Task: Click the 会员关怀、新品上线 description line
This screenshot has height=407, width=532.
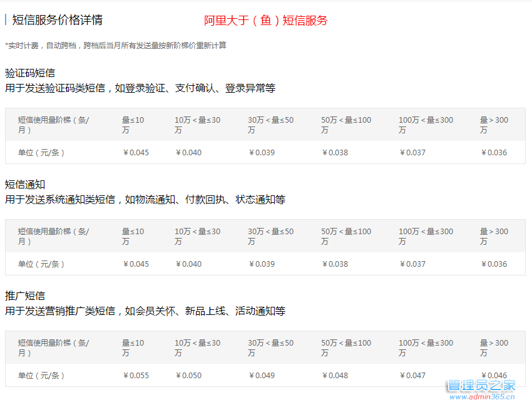Action: point(145,311)
